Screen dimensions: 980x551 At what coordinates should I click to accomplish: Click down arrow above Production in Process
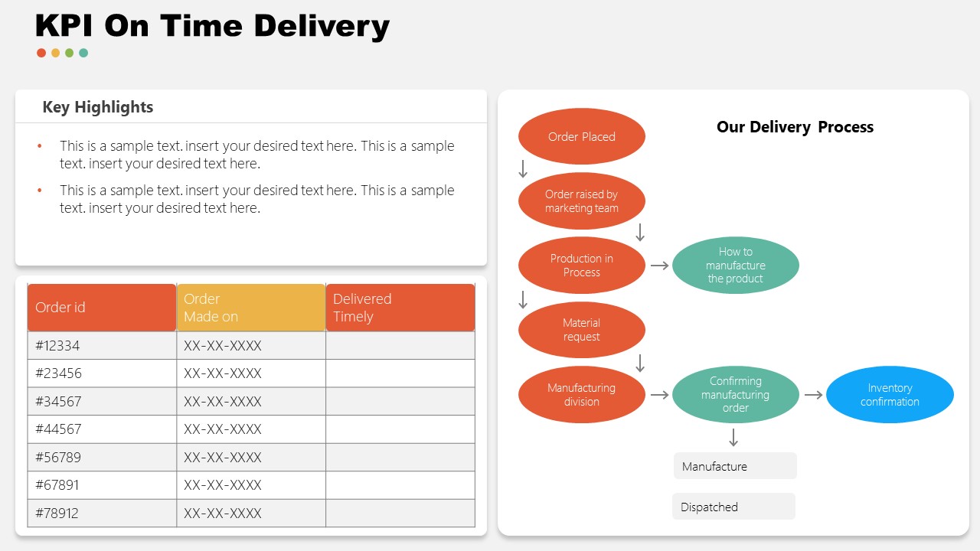coord(640,233)
